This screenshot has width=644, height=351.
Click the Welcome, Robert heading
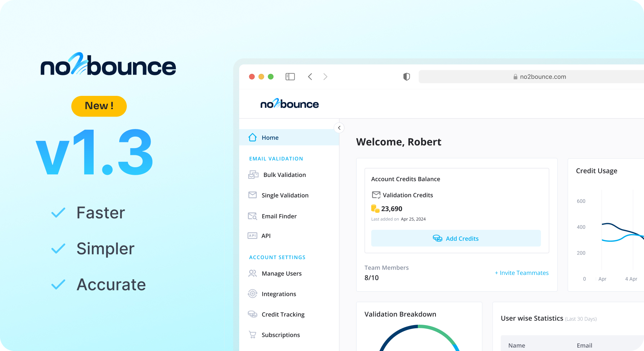point(399,142)
